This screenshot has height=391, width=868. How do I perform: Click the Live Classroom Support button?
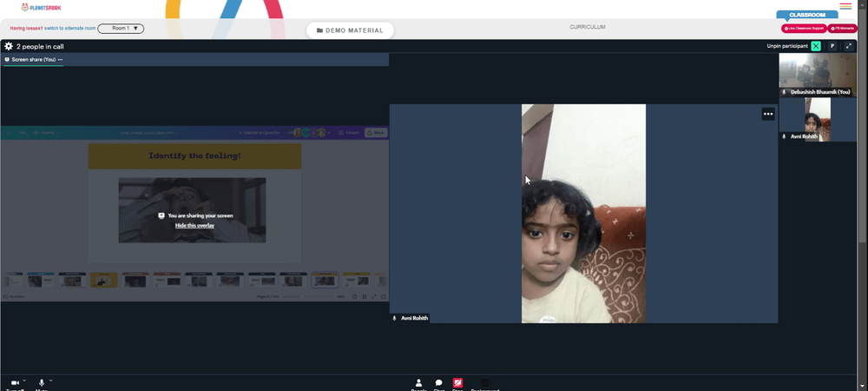804,29
